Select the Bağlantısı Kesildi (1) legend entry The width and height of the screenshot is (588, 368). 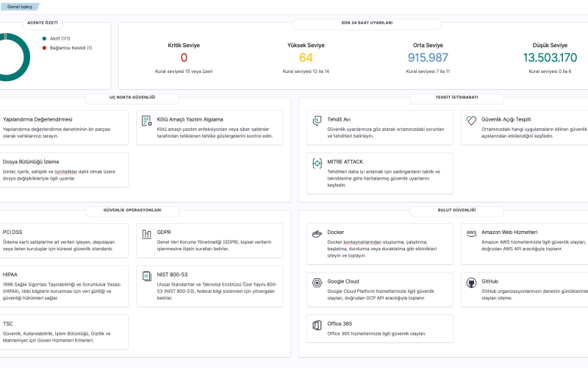(70, 48)
